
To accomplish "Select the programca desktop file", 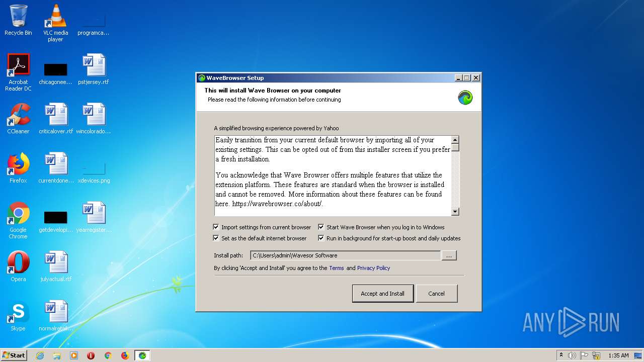I will pyautogui.click(x=93, y=23).
